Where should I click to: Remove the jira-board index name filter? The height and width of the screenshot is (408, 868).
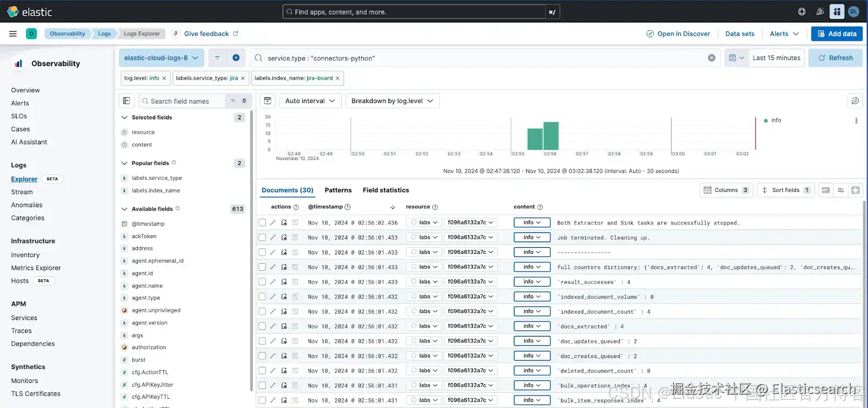tap(337, 78)
